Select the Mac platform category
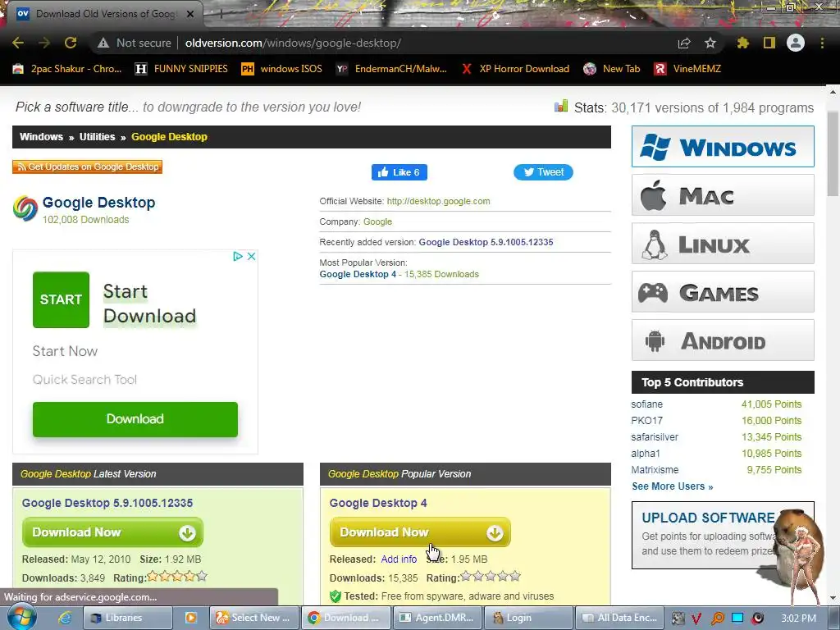This screenshot has height=630, width=840. coord(723,195)
